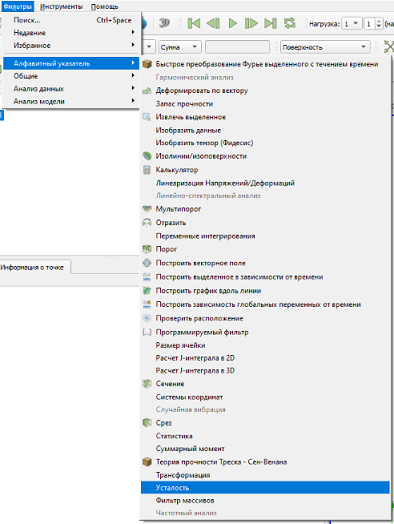The height and width of the screenshot is (524, 394).
Task: Click Программируемый фильтр icon
Action: [147, 332]
